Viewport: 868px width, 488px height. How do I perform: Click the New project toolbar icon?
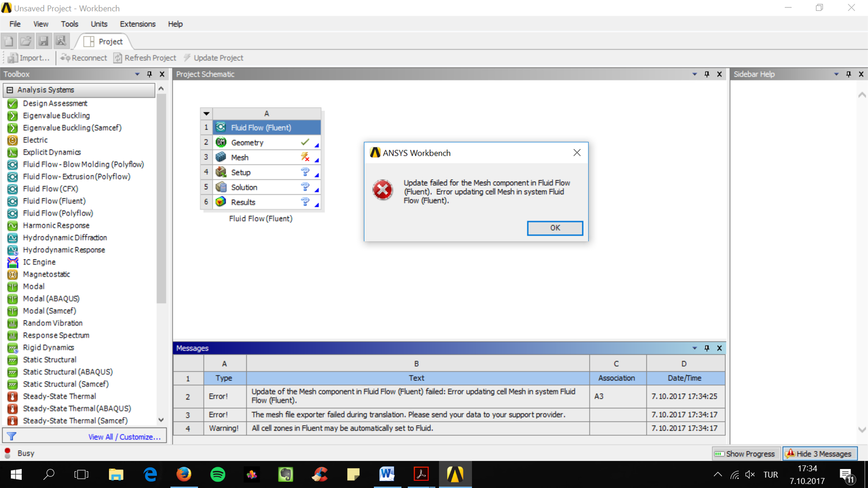[9, 41]
